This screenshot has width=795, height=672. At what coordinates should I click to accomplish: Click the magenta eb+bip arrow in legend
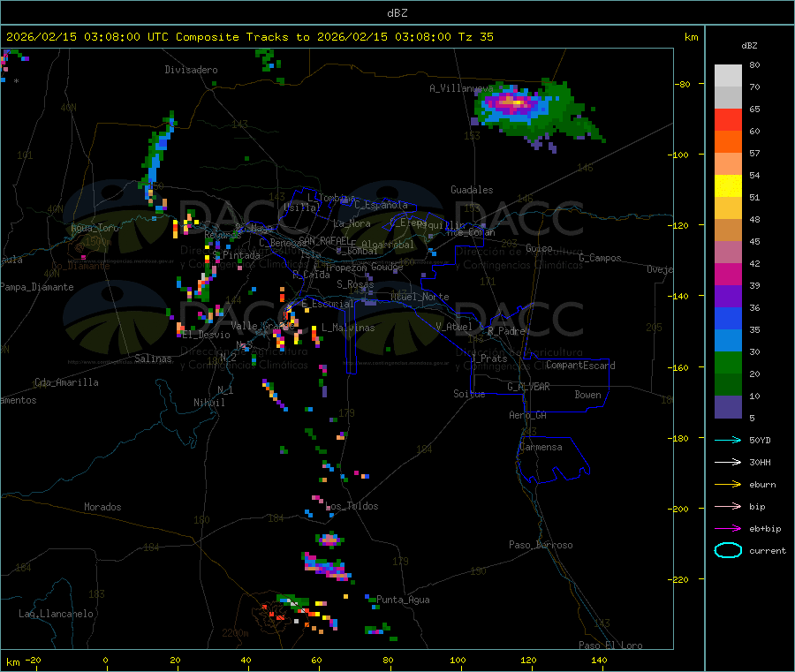[728, 529]
